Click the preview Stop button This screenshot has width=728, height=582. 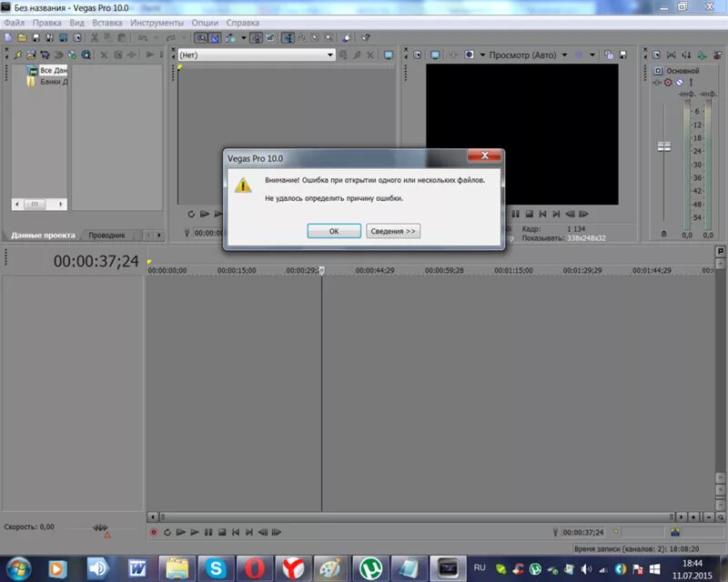[x=529, y=214]
